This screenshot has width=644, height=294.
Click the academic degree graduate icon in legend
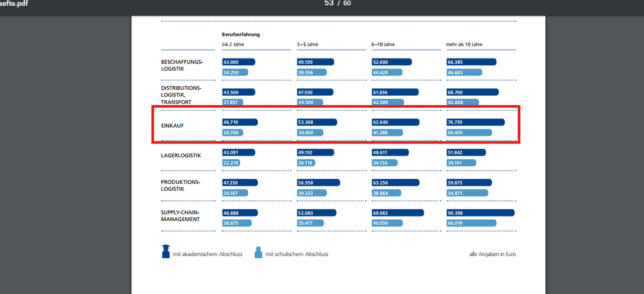point(165,251)
